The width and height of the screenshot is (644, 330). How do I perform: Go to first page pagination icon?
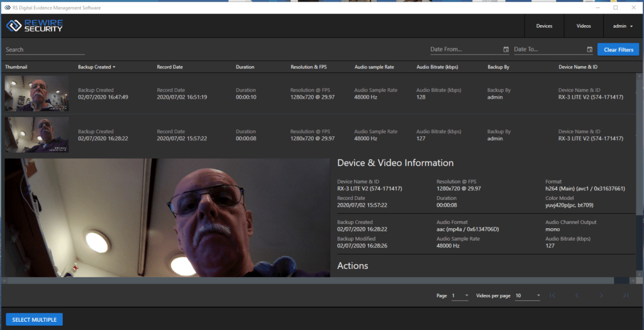(552, 295)
